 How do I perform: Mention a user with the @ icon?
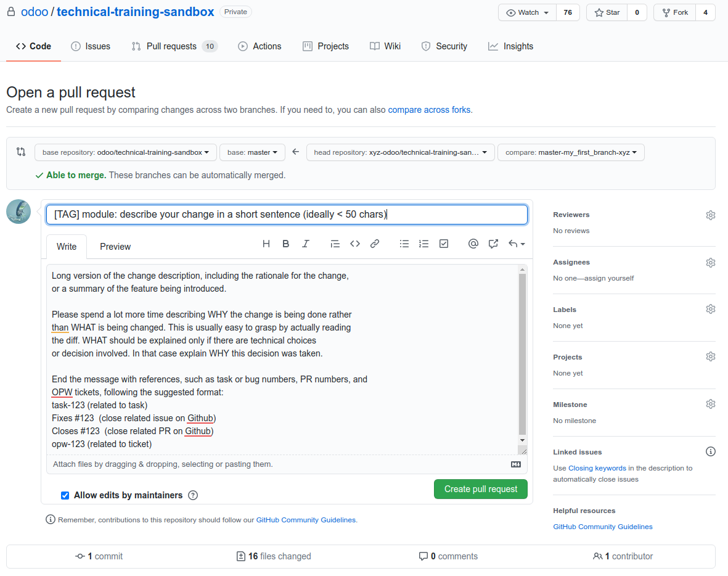coord(473,244)
